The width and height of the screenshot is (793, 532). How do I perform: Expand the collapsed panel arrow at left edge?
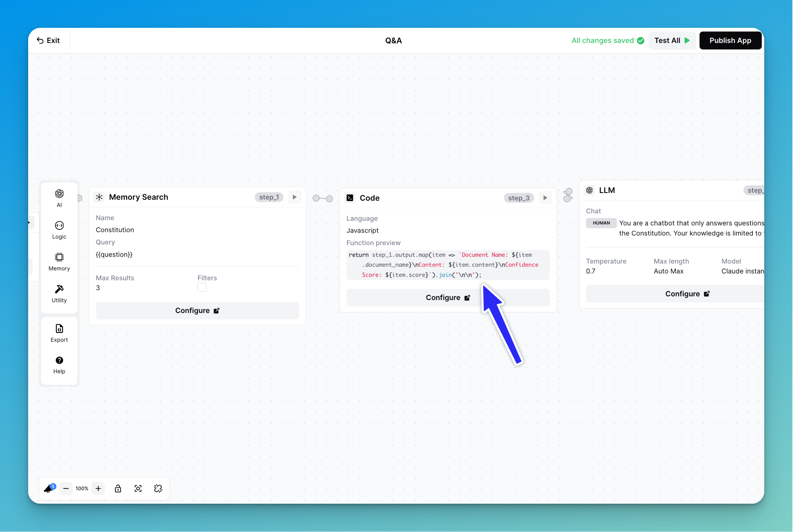click(x=30, y=223)
